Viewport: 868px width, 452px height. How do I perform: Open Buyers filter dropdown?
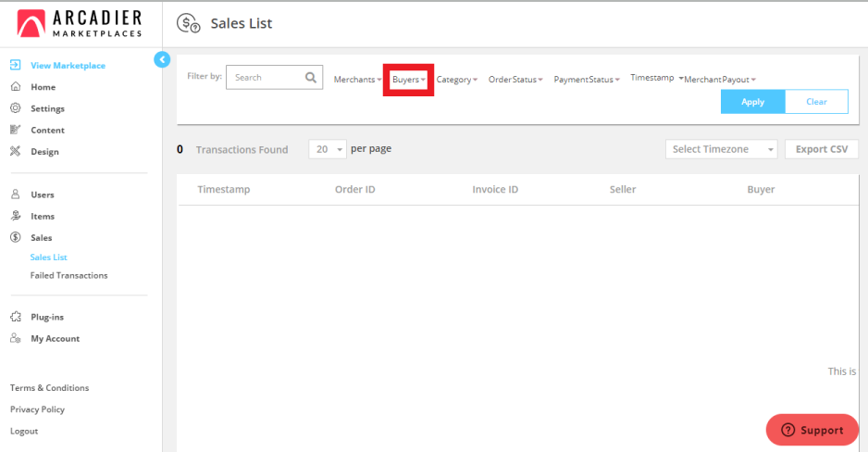[x=408, y=80]
